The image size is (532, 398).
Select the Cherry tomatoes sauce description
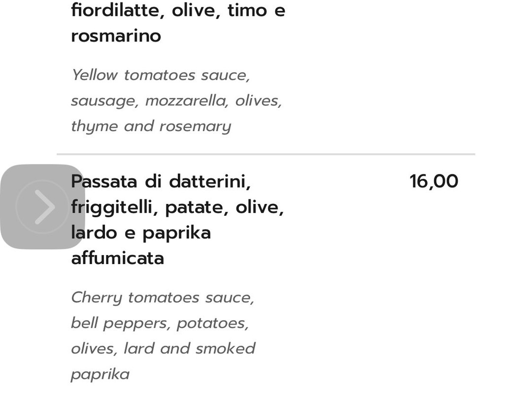coord(163,298)
